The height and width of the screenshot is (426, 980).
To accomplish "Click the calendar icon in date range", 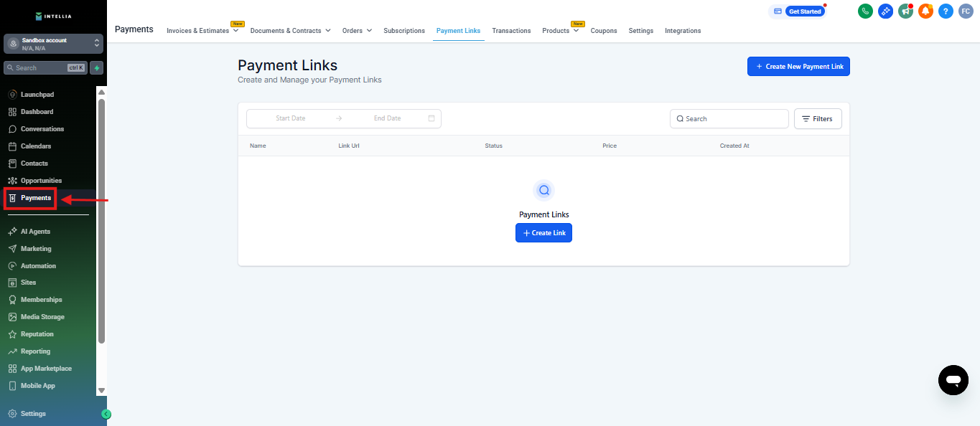I will 431,118.
